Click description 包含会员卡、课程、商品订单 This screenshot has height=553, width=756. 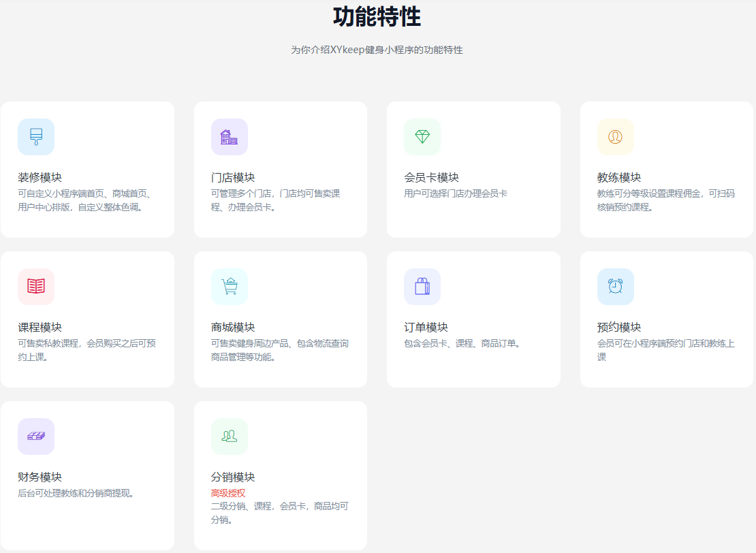coord(462,343)
